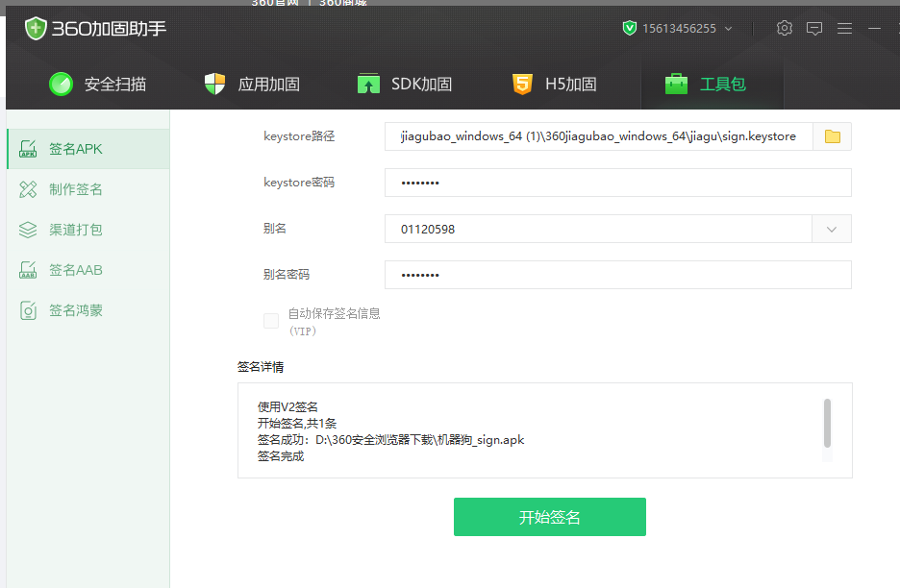900x588 pixels.
Task: Go to the H5加固 tab
Action: (554, 84)
